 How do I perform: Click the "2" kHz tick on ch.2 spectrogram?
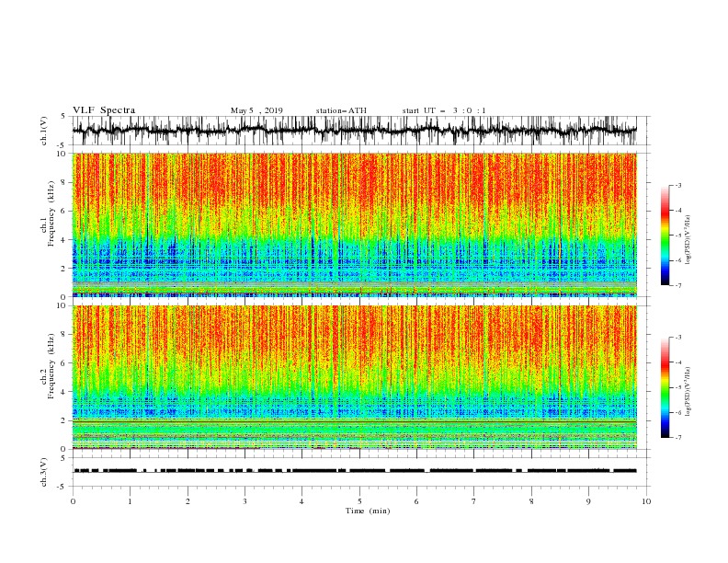pos(64,420)
